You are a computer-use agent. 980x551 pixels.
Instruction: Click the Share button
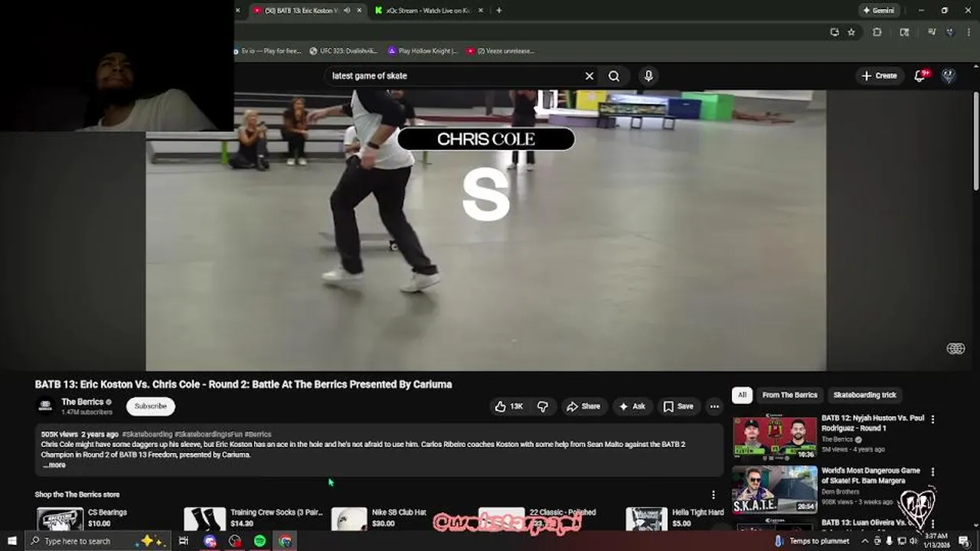click(x=583, y=406)
